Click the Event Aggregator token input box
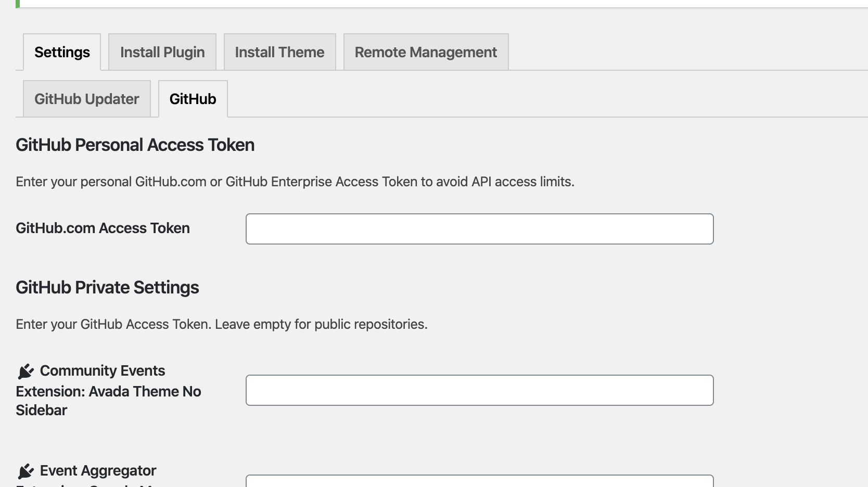Viewport: 868px width, 487px height. (479, 481)
